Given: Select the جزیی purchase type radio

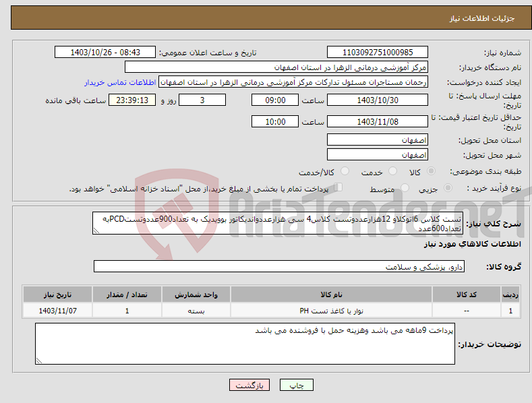Looking at the screenshot, I should [x=448, y=187].
